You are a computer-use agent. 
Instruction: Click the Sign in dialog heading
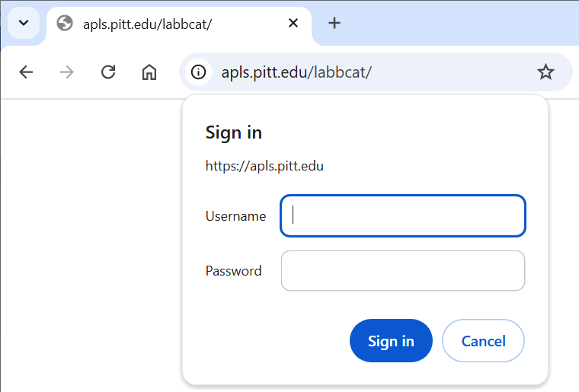pyautogui.click(x=234, y=132)
